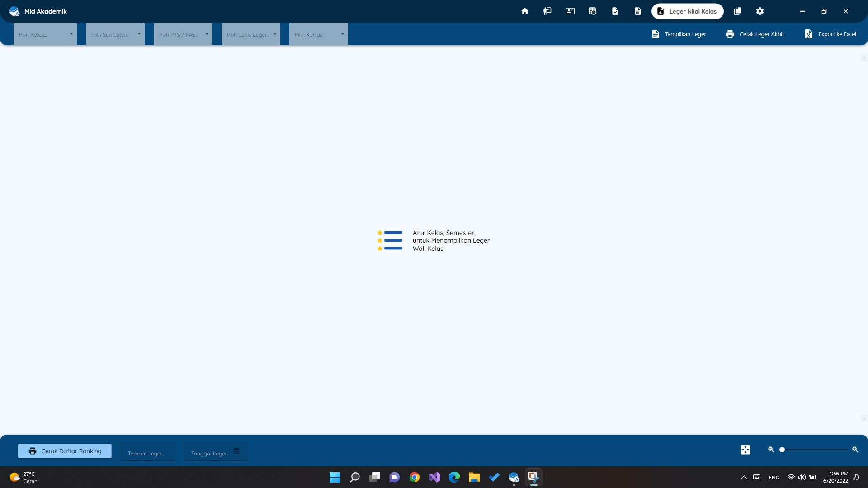The width and height of the screenshot is (868, 488).
Task: Open the ID card icon page
Action: tap(570, 11)
